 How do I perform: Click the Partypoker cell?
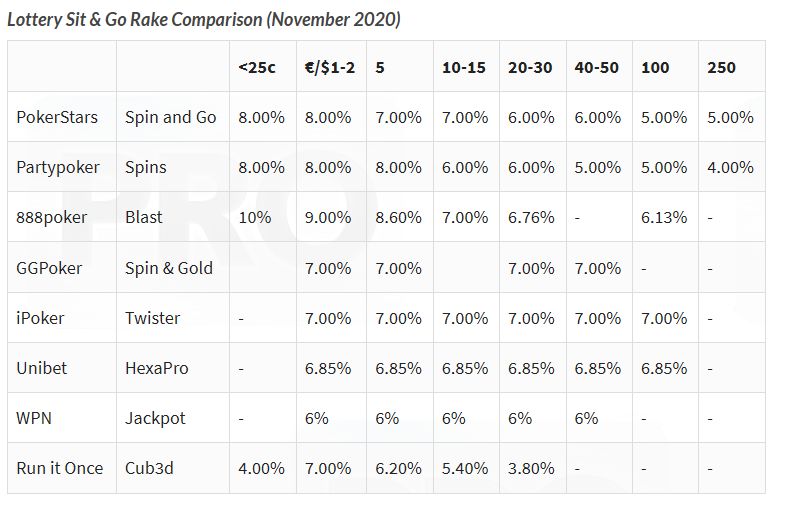click(58, 168)
